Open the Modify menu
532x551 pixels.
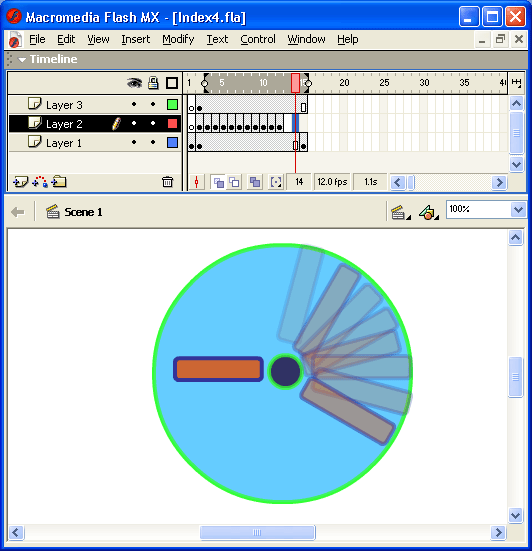coord(178,39)
